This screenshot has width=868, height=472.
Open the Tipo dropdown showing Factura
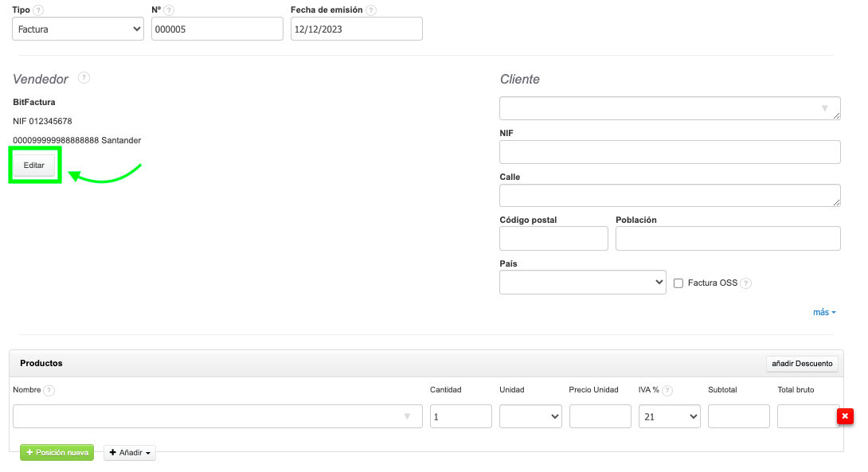click(78, 29)
